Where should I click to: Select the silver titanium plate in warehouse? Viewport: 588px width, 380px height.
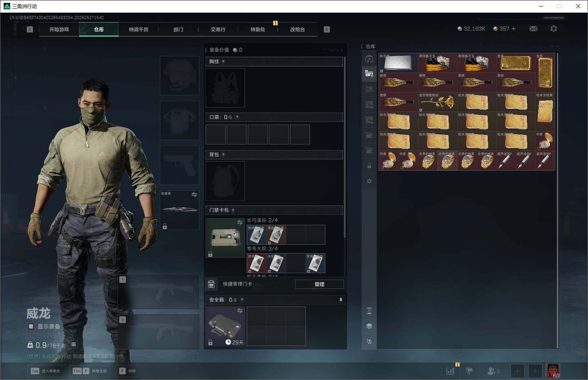pos(398,63)
